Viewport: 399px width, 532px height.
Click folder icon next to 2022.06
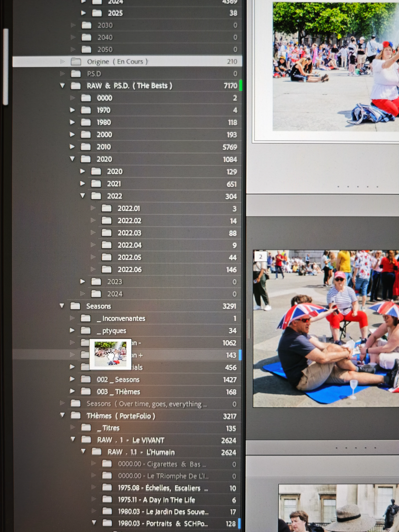(x=107, y=269)
